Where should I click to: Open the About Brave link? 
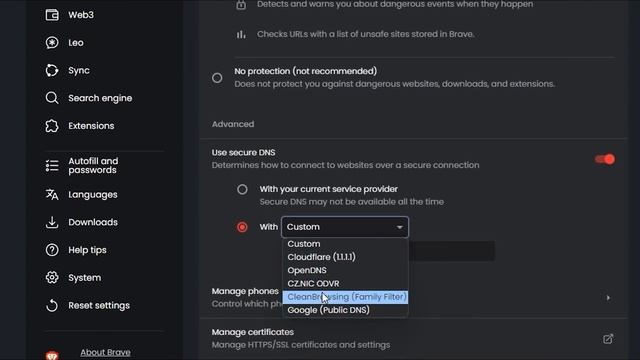(x=105, y=352)
